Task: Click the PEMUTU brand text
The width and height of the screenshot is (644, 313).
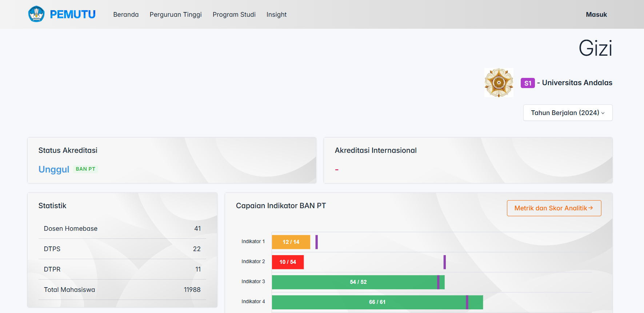Action: pos(73,15)
